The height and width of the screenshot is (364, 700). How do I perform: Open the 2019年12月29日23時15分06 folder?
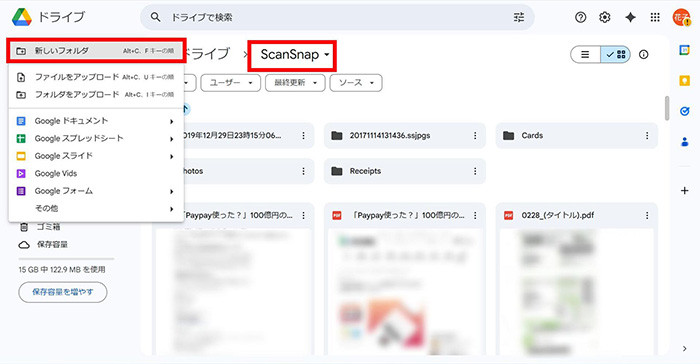248,135
